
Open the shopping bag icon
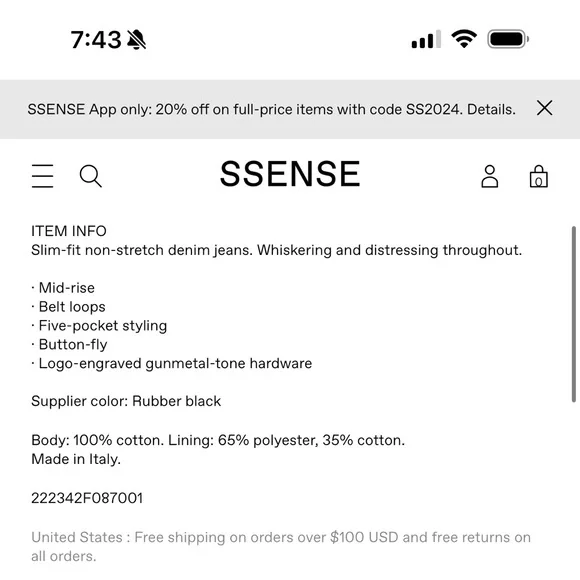coord(539,176)
